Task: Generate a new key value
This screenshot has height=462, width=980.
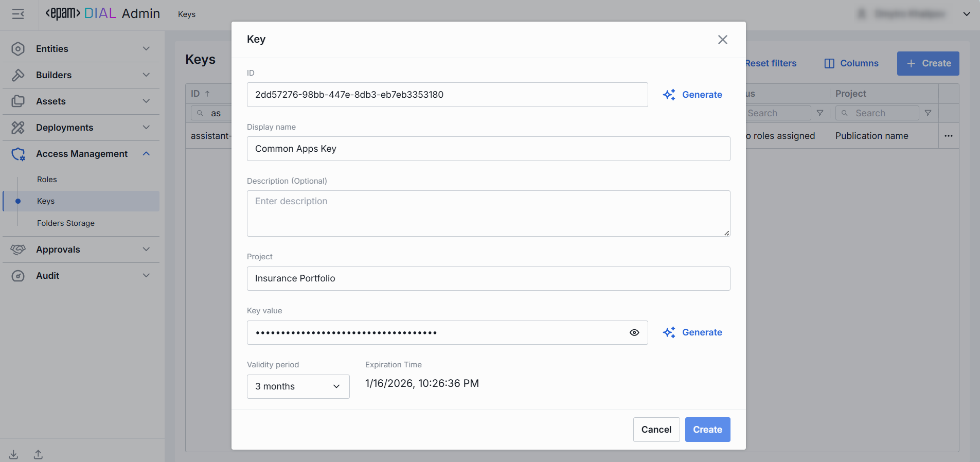Action: coord(692,332)
